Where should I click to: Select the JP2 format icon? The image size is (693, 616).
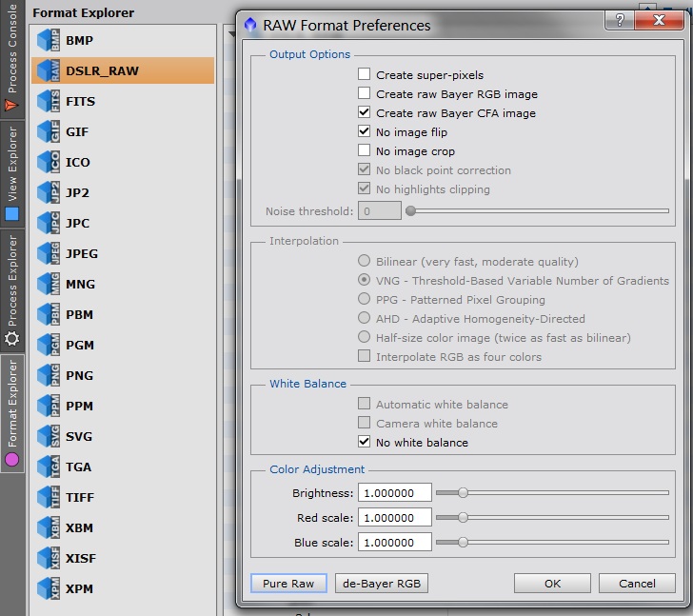(49, 192)
